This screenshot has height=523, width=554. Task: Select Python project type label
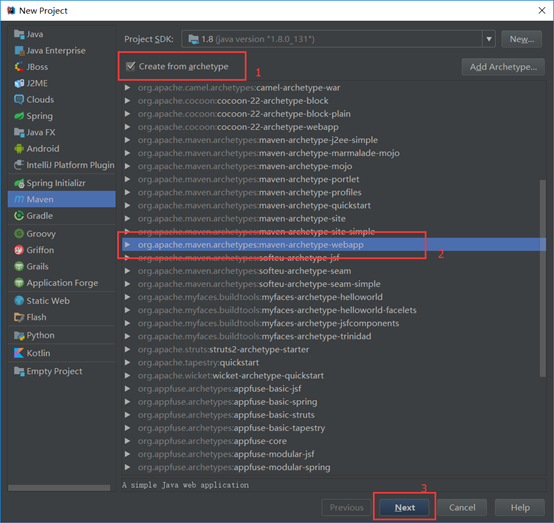pyautogui.click(x=41, y=335)
